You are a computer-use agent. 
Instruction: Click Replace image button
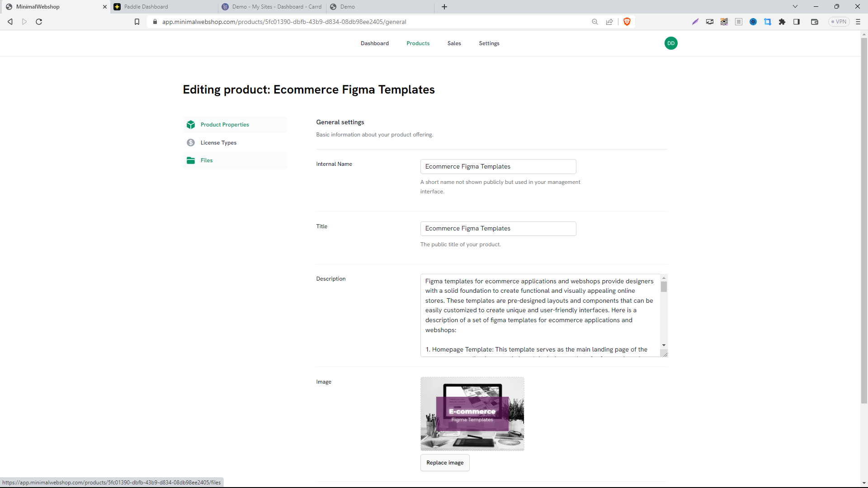point(445,462)
